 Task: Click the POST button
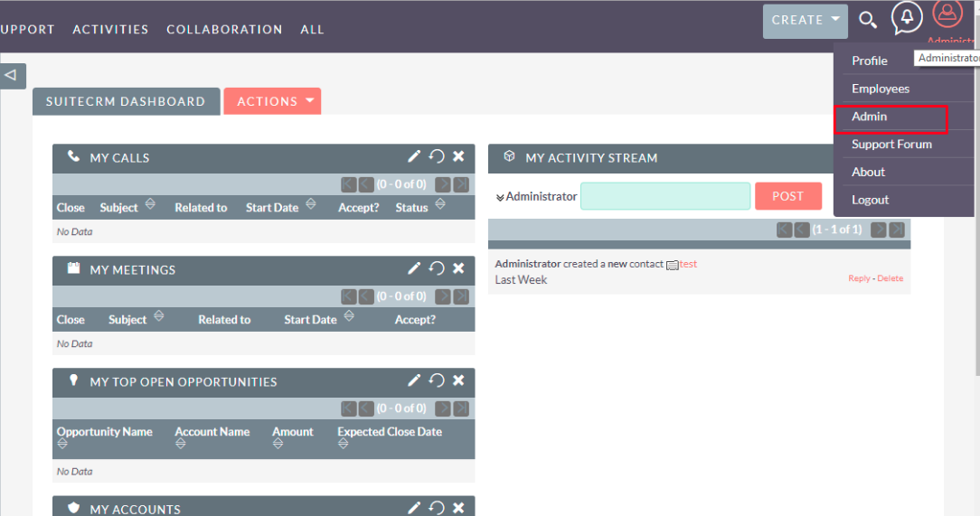pyautogui.click(x=787, y=196)
